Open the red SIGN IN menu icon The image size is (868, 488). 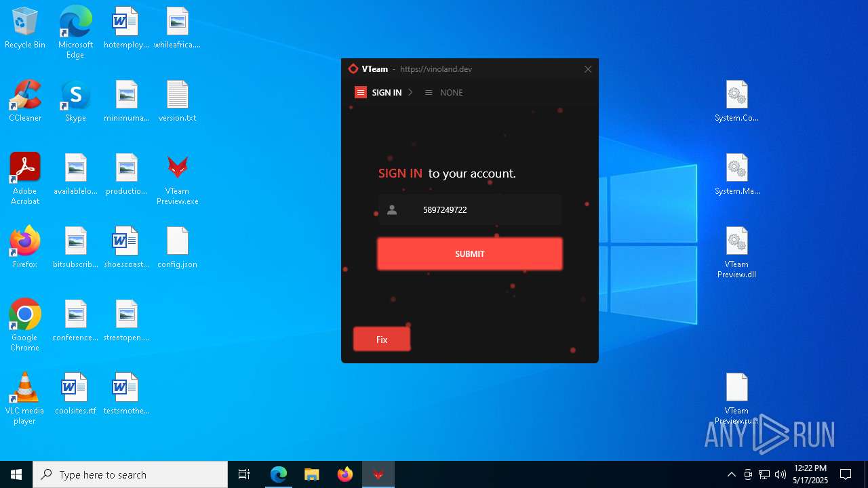pos(361,92)
